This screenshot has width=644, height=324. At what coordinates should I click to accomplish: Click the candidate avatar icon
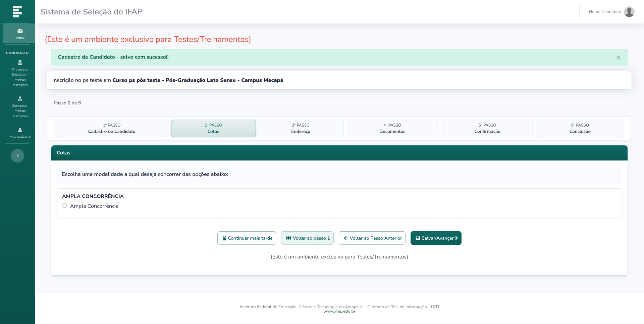[629, 12]
